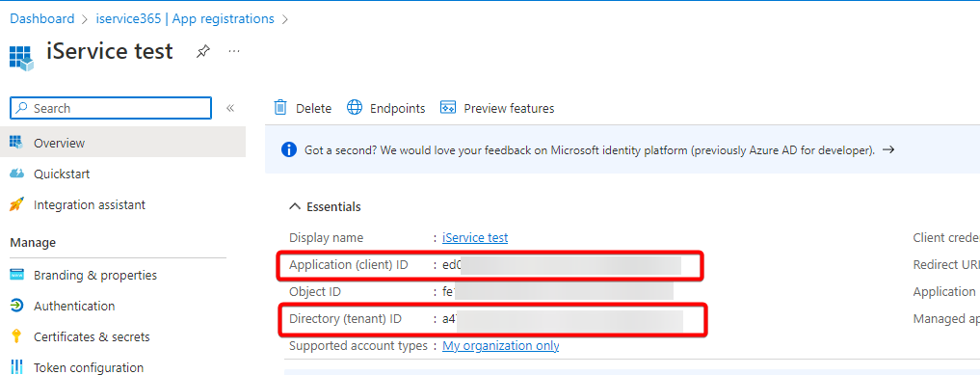Open Integration assistant

coord(90,204)
